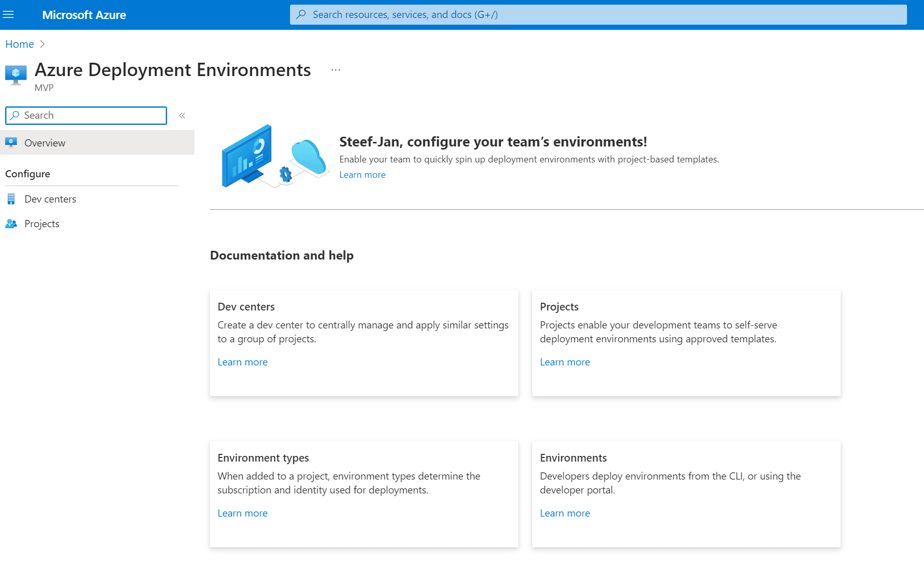Image resolution: width=924 pixels, height=569 pixels.
Task: Open Learn more under the banner heading
Action: click(x=363, y=175)
